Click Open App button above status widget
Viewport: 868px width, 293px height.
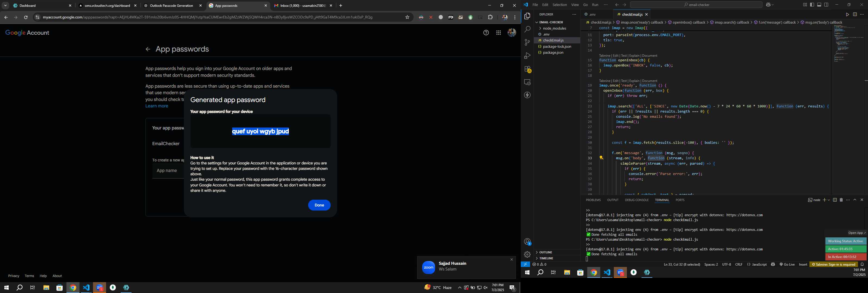(x=857, y=233)
